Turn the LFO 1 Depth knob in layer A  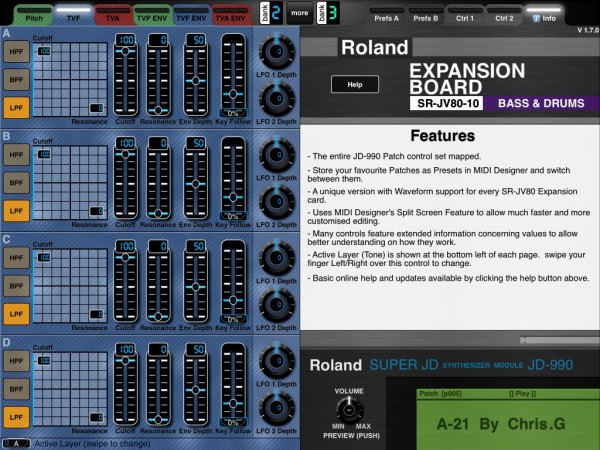(277, 52)
